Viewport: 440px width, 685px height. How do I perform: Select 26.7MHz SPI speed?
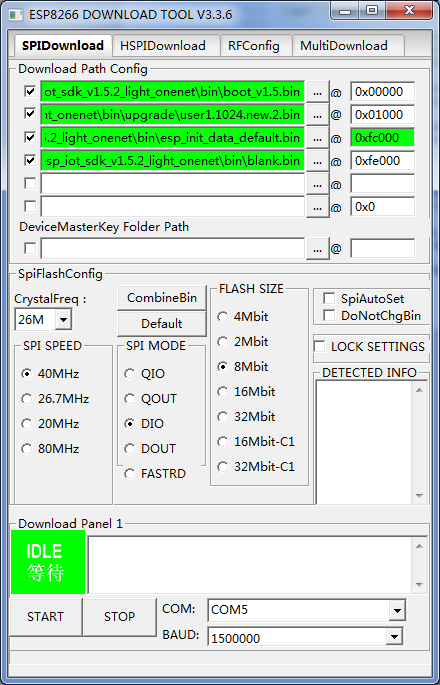pos(55,399)
